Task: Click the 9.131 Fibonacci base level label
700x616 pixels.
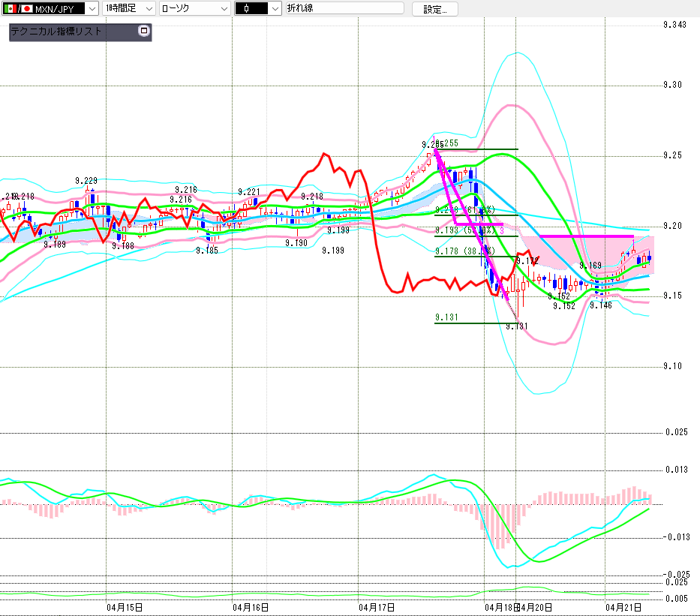Action: [446, 317]
